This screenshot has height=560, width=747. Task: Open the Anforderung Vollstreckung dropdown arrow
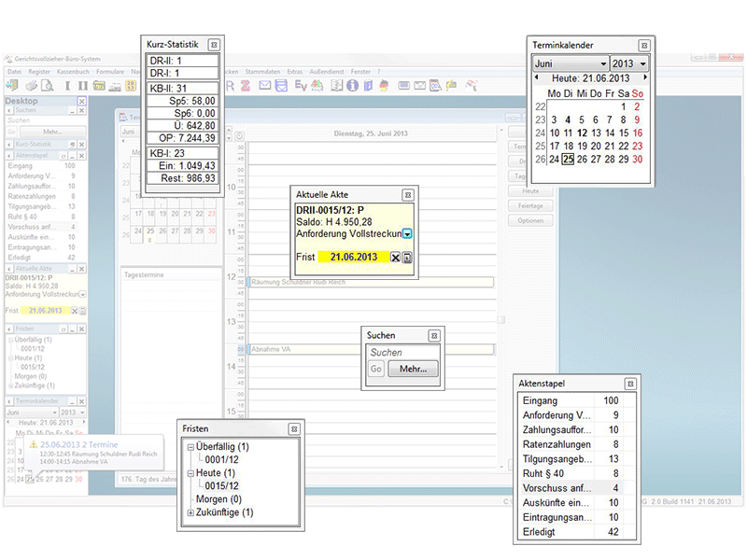(407, 234)
